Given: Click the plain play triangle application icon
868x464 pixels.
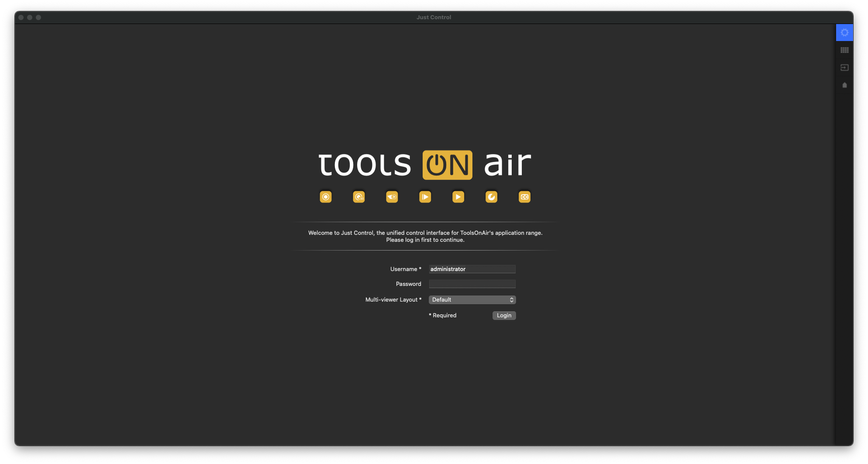Looking at the screenshot, I should 458,197.
